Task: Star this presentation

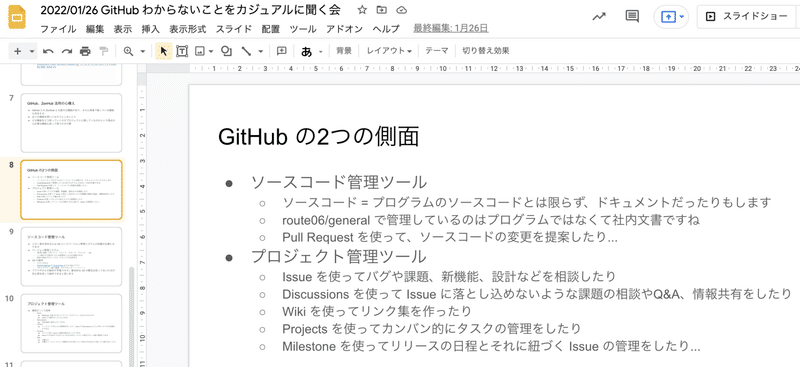Action: 362,10
